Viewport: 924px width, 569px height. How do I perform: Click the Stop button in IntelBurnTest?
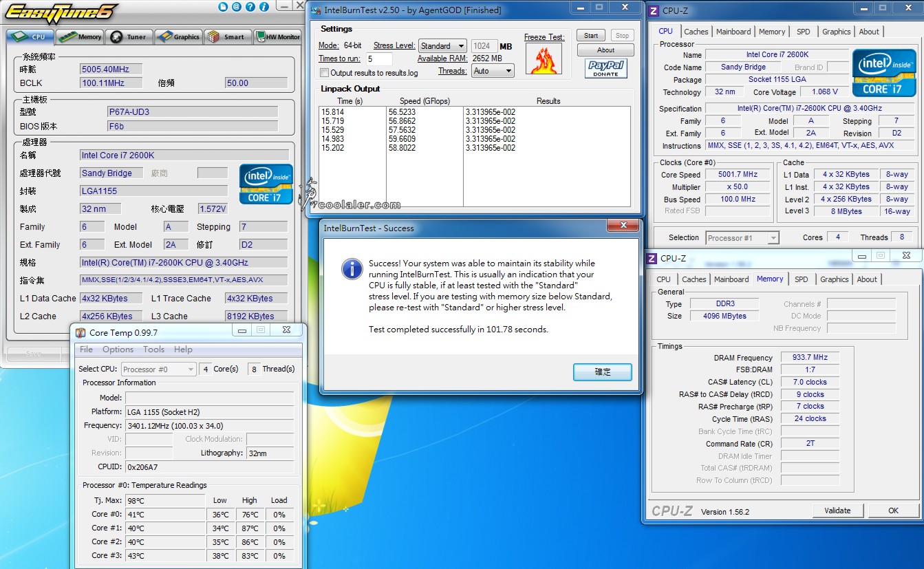click(x=622, y=36)
